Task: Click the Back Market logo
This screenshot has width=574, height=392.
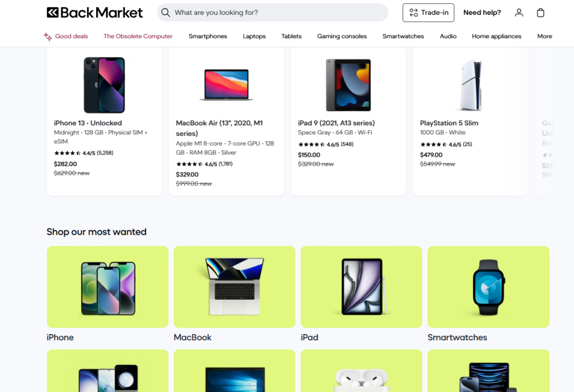Action: coord(95,13)
